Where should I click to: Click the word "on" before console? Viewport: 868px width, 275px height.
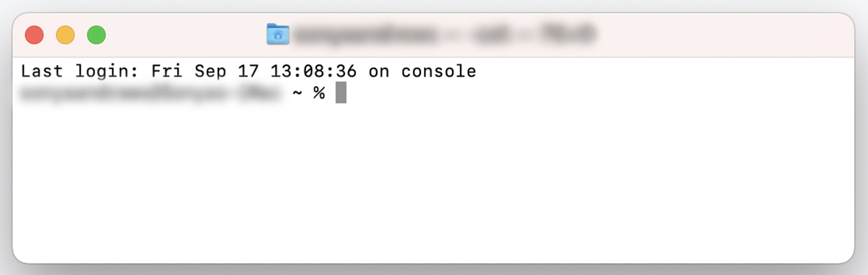(380, 72)
